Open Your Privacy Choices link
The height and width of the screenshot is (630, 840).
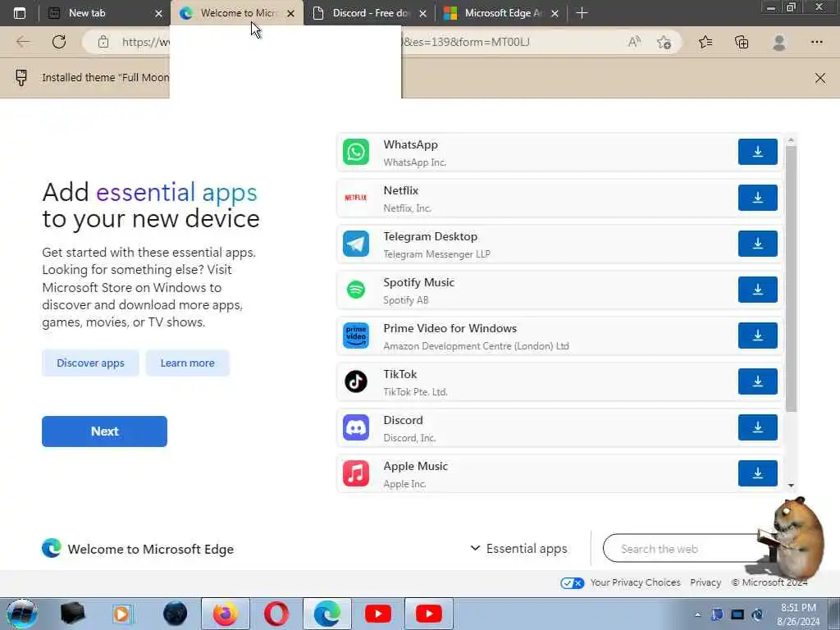(x=636, y=582)
